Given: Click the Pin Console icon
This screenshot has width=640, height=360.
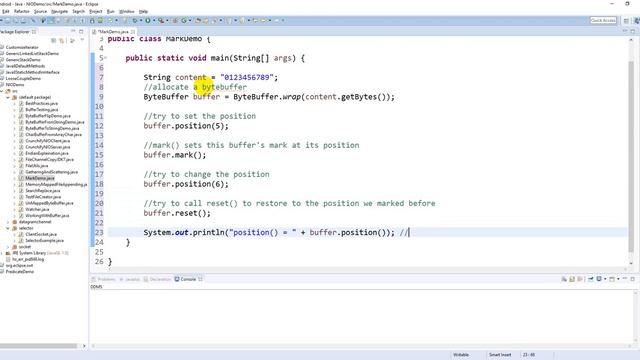Looking at the screenshot, I should click(x=590, y=279).
